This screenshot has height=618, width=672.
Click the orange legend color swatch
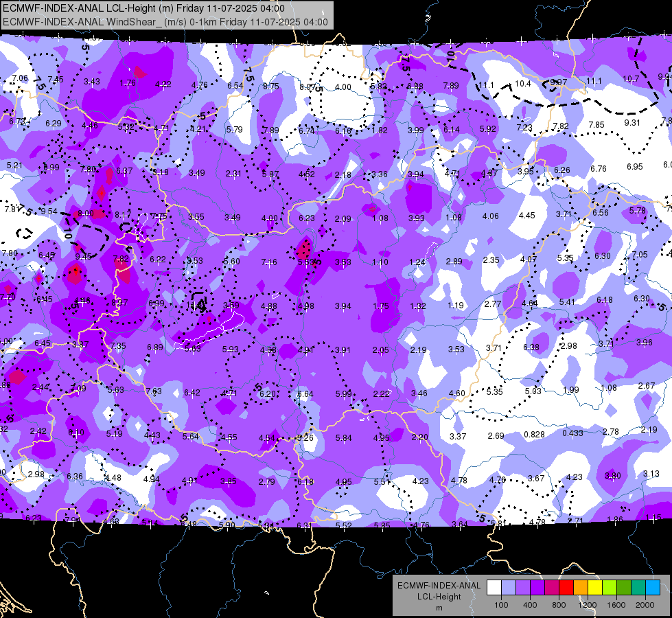(581, 588)
